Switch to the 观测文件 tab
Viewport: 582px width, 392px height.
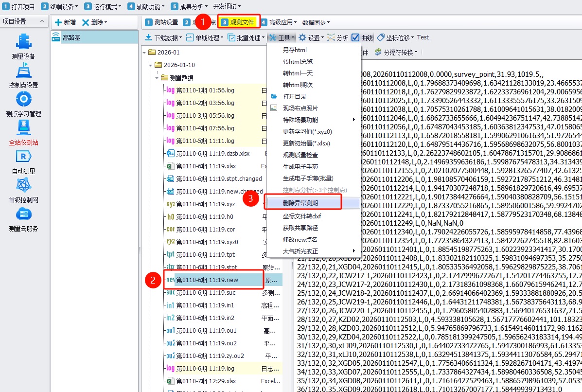click(238, 22)
